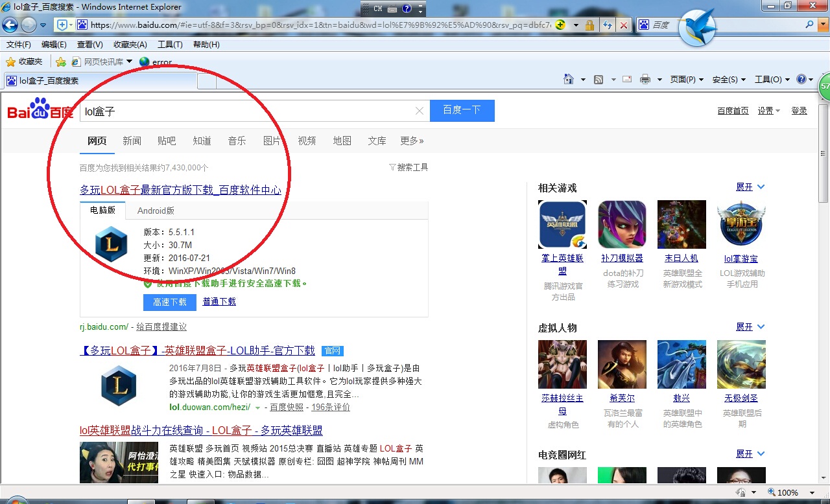Click the RSS feeds icon

(x=599, y=79)
